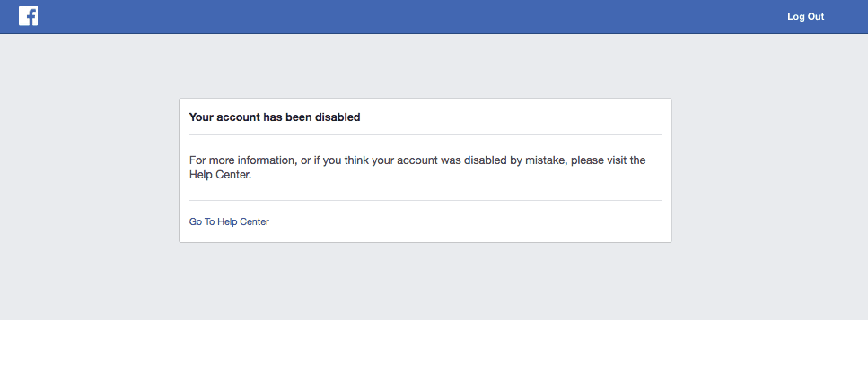
Task: Click the words 'Help Center' in the message
Action: (220, 175)
